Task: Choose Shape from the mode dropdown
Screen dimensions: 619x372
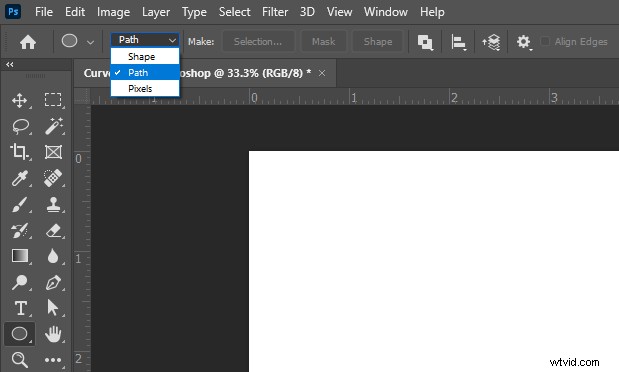Action: [145, 56]
